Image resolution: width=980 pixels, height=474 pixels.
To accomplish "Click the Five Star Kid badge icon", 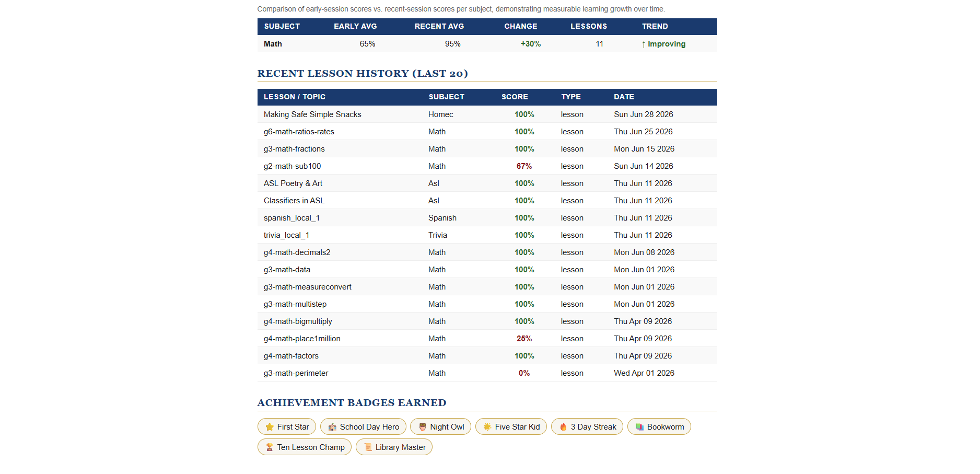I will 487,427.
